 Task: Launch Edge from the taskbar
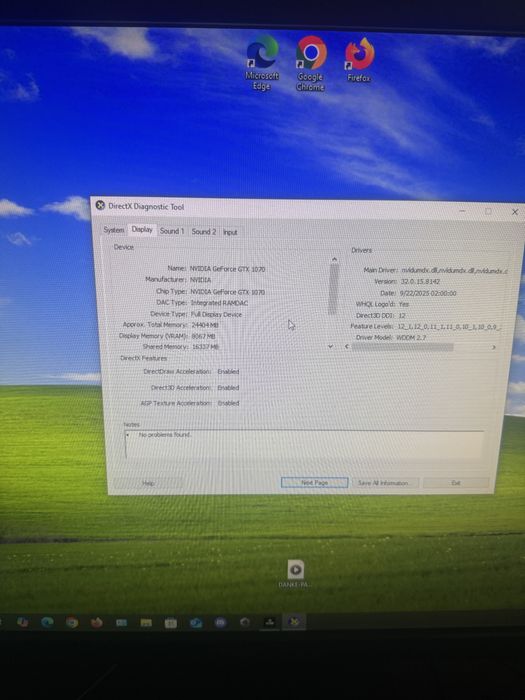(47, 622)
